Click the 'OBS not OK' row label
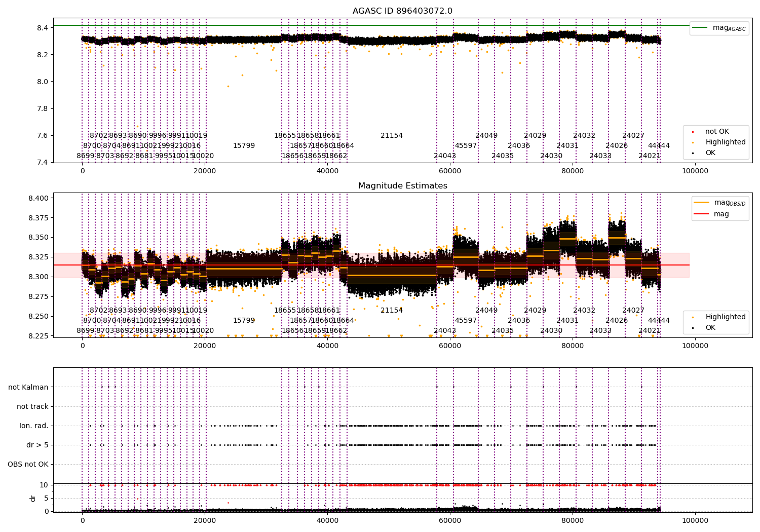The height and width of the screenshot is (532, 760). coord(28,464)
